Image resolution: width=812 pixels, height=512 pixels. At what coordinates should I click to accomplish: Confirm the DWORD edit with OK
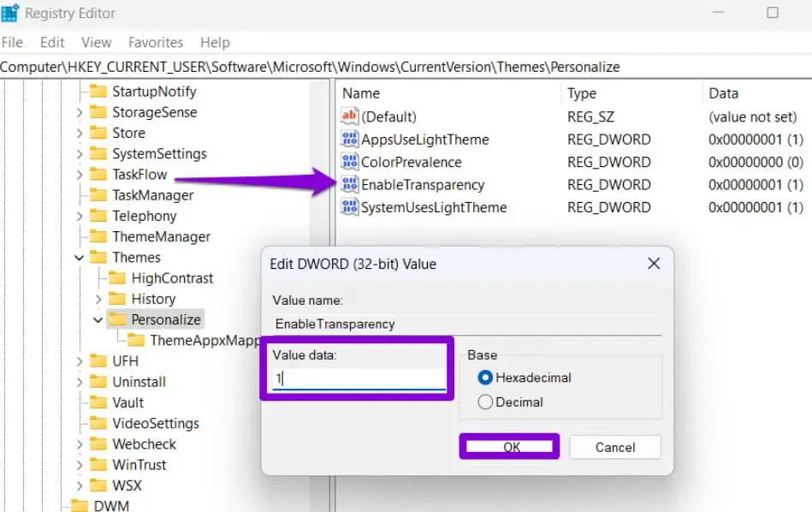click(x=510, y=447)
